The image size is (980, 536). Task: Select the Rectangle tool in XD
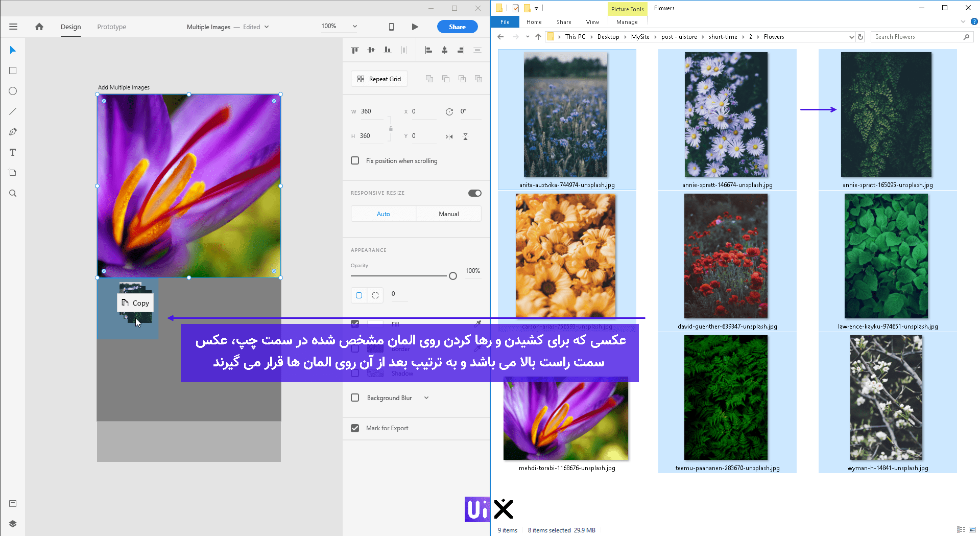pos(13,71)
